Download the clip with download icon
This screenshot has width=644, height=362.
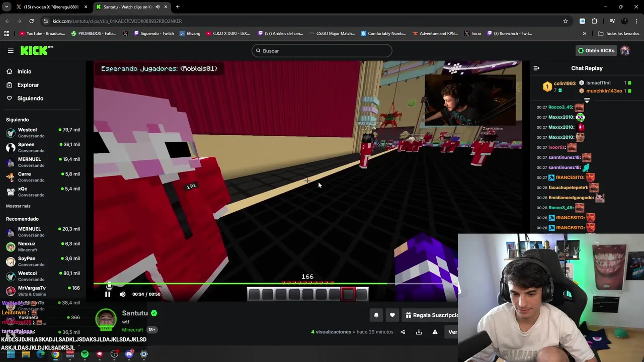coord(419,332)
